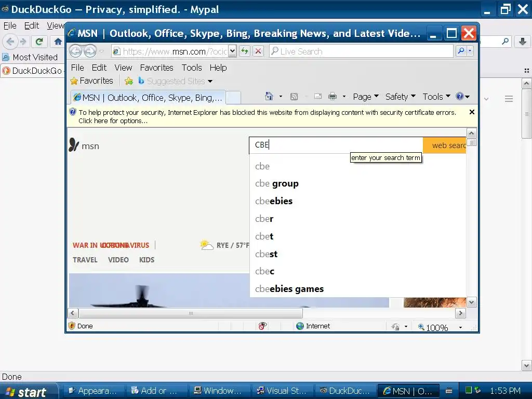
Task: Click the Mypal home icon
Action: [58, 42]
